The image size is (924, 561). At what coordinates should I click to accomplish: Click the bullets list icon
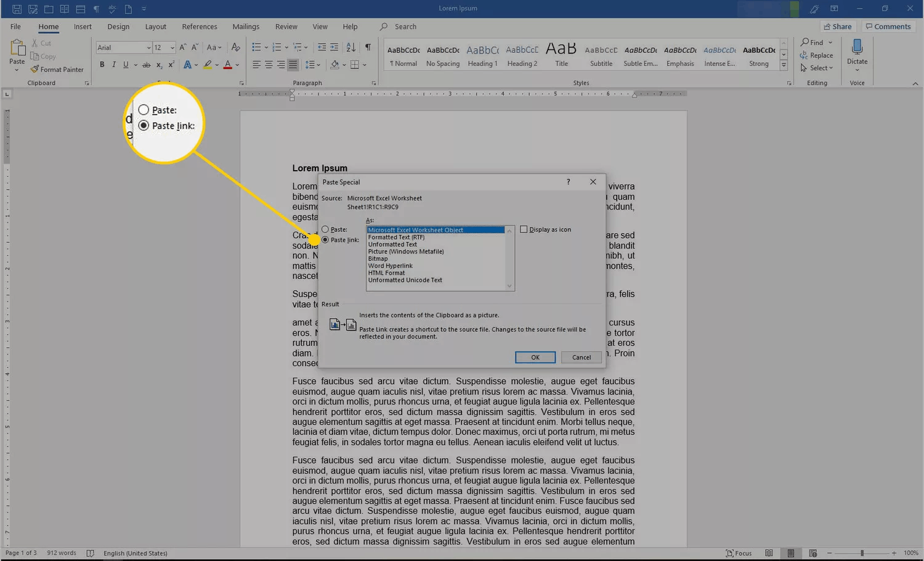point(257,47)
